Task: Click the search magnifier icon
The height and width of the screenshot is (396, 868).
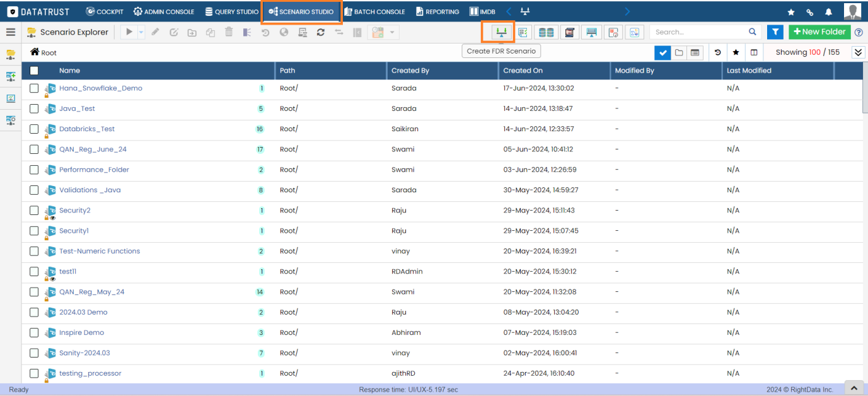Action: pos(752,32)
